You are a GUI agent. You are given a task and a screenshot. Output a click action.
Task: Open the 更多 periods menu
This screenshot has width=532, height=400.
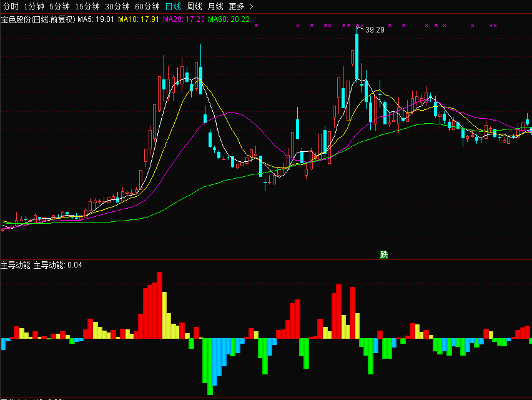tap(237, 6)
